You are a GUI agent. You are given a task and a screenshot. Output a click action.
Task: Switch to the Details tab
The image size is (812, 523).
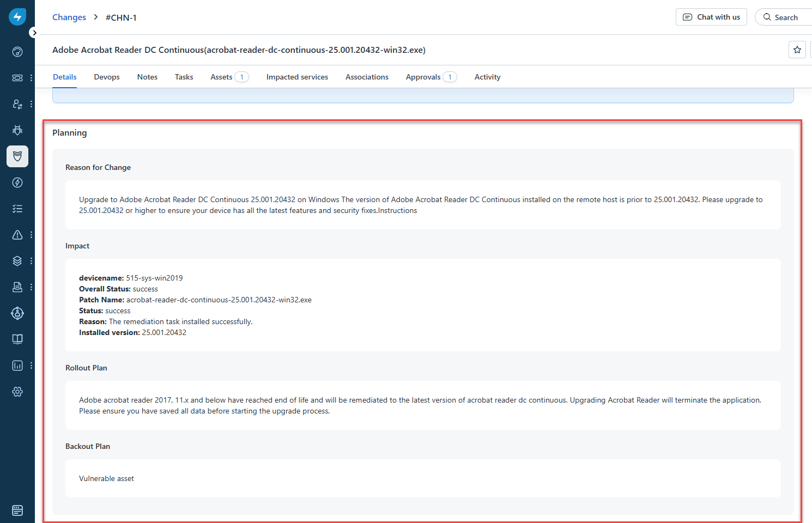click(65, 77)
